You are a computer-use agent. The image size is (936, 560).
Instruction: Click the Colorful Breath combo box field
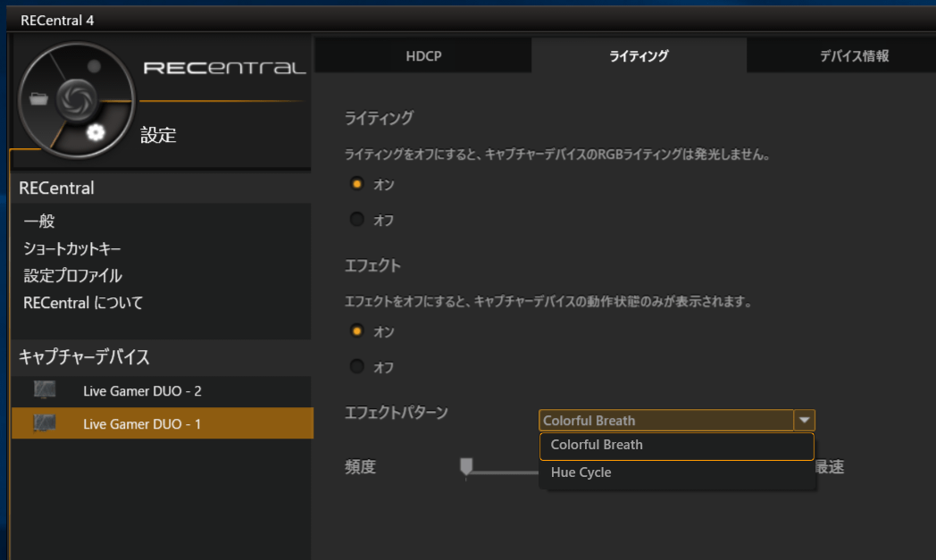click(x=666, y=421)
